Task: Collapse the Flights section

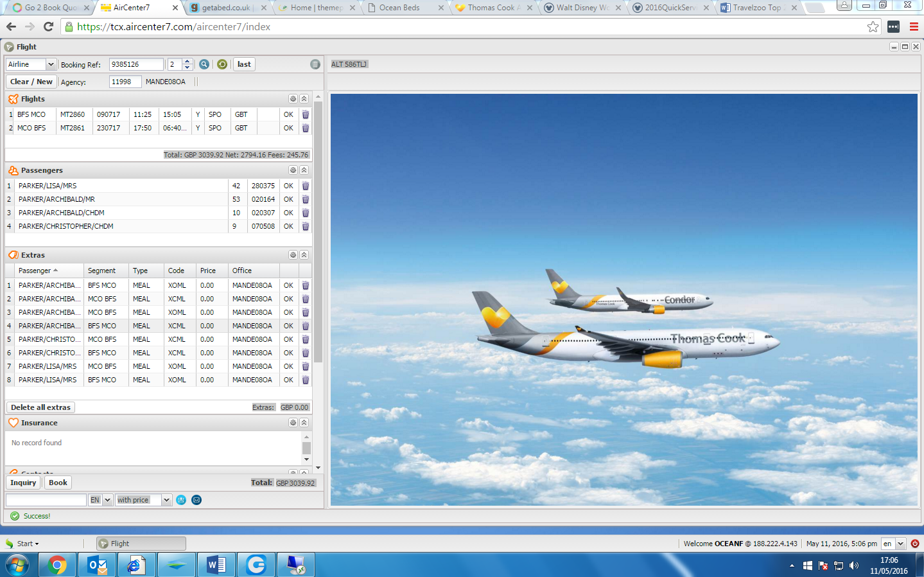Action: coord(304,99)
